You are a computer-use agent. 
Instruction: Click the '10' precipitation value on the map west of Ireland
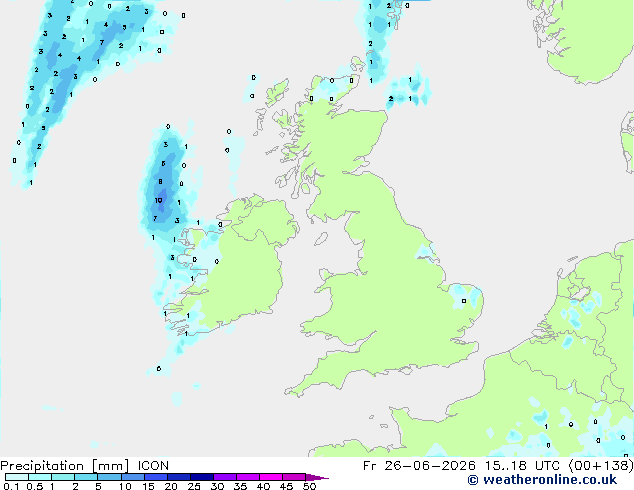158,200
